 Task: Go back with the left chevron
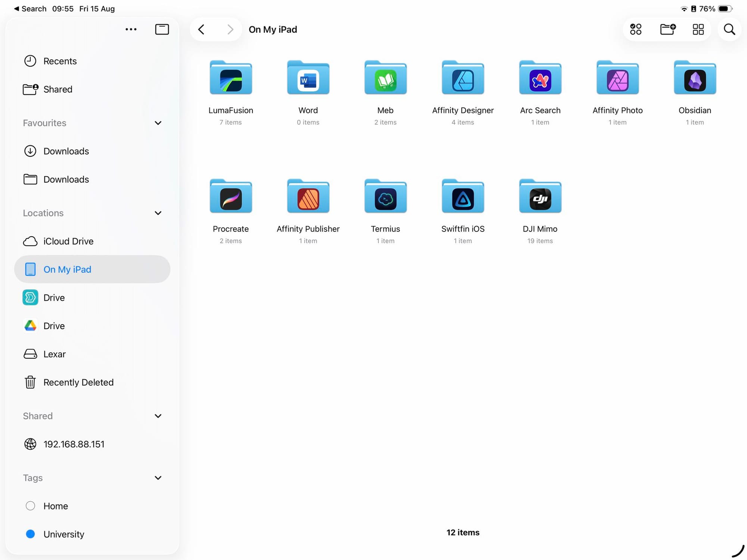click(x=201, y=29)
